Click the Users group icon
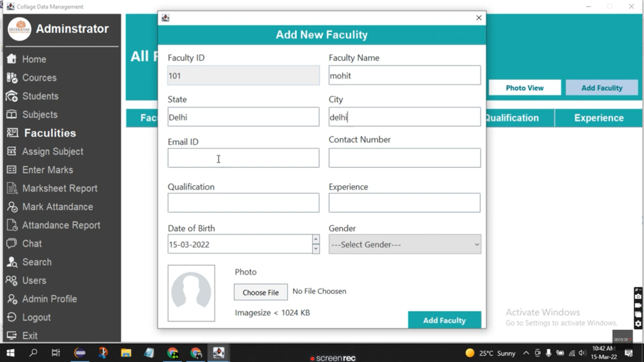This screenshot has width=644, height=362. 11,280
